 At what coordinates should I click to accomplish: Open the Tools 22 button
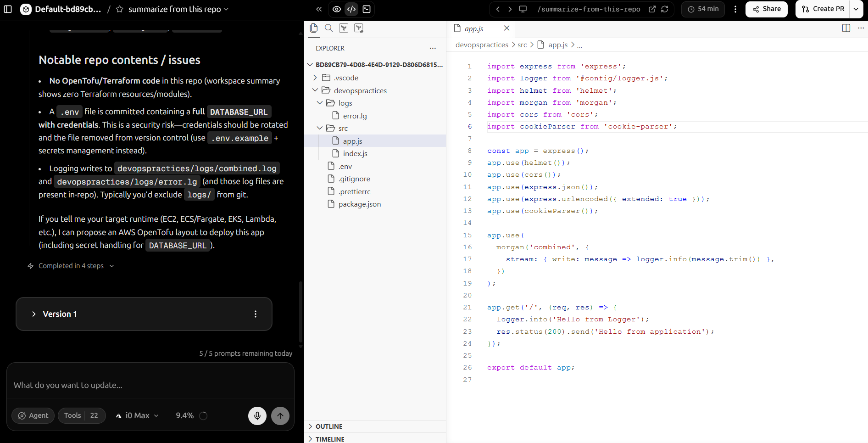pyautogui.click(x=82, y=415)
